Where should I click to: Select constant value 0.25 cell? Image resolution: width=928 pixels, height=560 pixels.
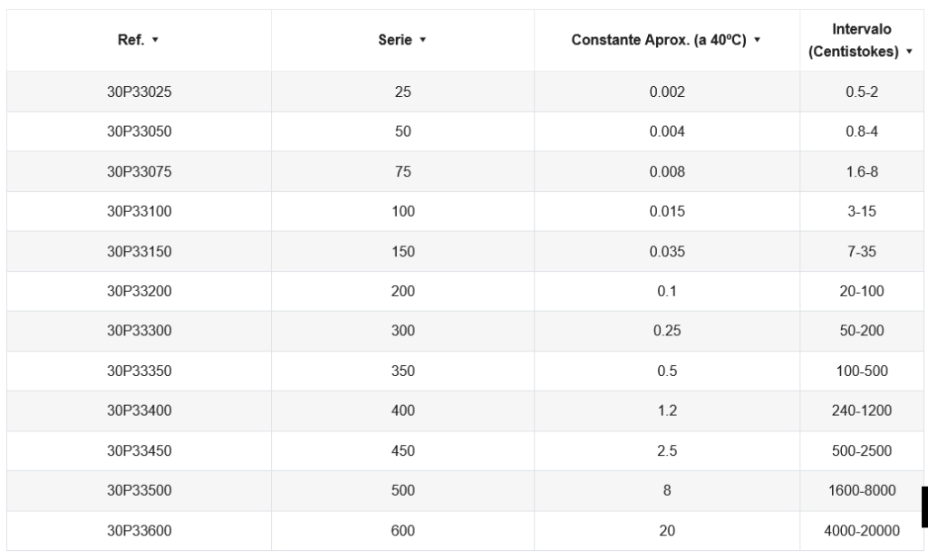pos(667,331)
